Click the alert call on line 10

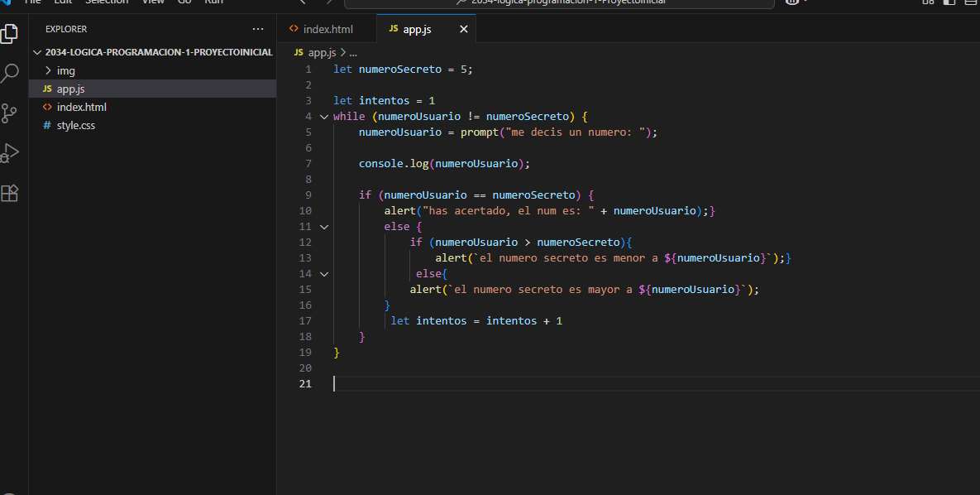(x=400, y=211)
